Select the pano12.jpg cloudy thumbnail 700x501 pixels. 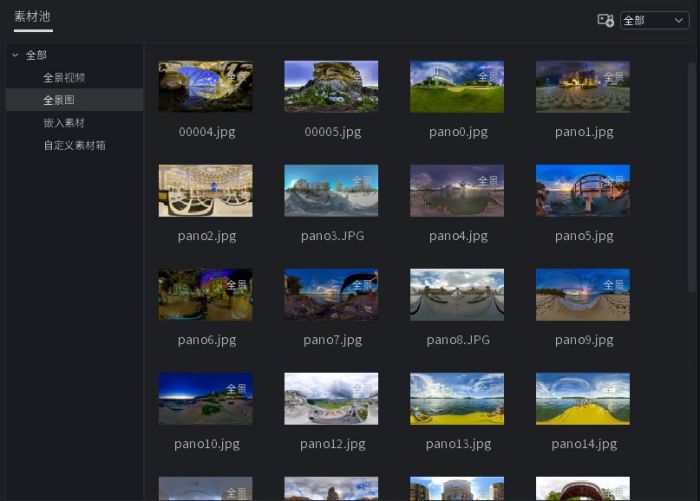(x=331, y=399)
